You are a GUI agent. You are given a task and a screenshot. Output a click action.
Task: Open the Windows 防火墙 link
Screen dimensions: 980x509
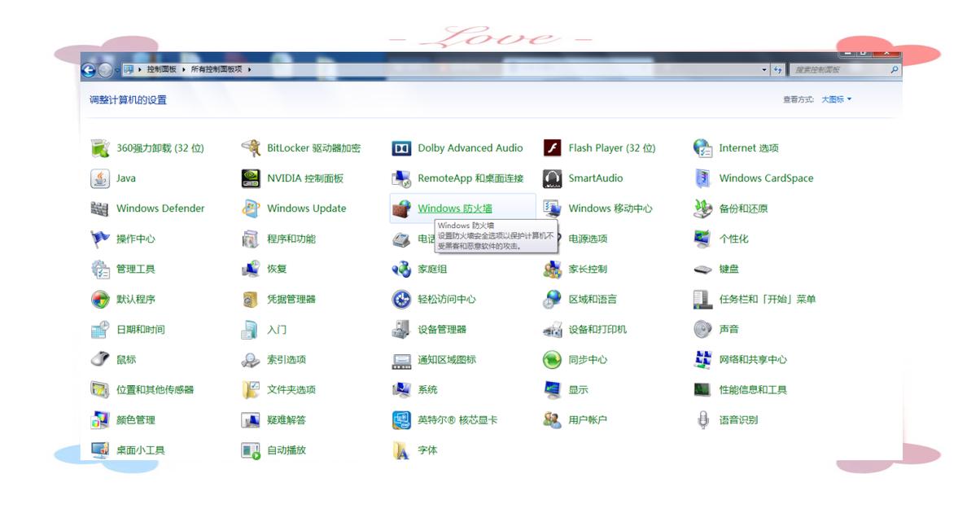point(455,208)
